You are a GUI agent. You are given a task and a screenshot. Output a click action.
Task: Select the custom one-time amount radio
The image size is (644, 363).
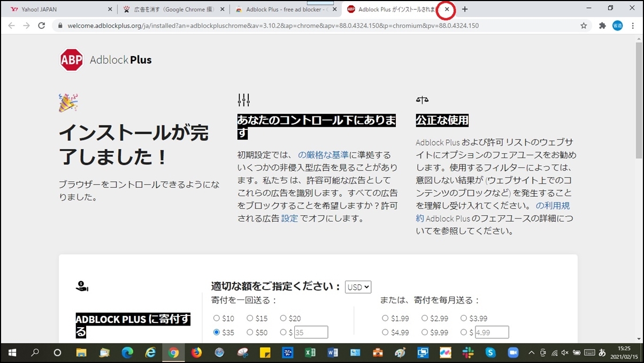click(283, 332)
